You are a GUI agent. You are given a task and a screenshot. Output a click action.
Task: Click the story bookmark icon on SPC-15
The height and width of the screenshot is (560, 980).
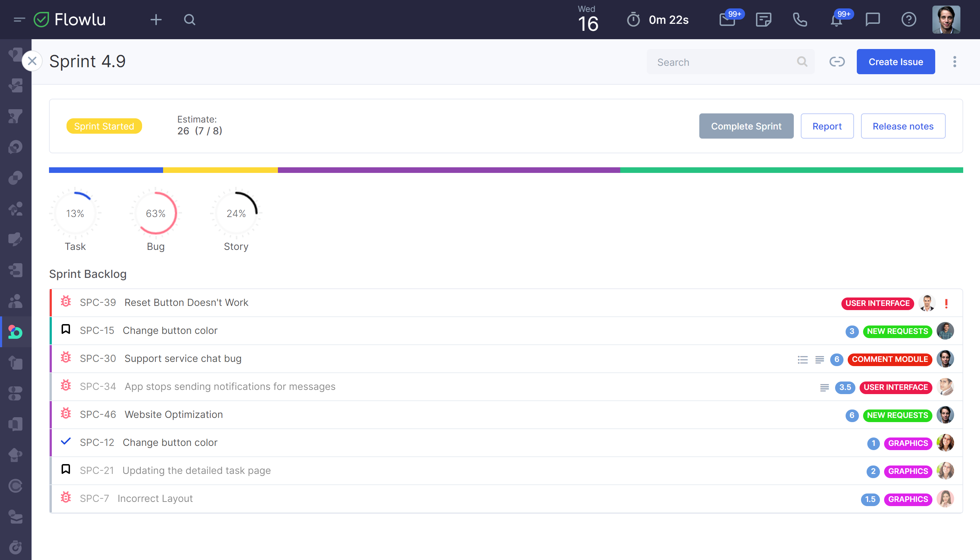pyautogui.click(x=66, y=329)
